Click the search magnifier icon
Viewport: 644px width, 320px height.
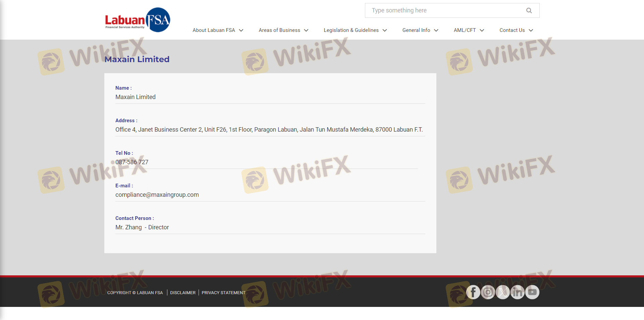click(529, 10)
